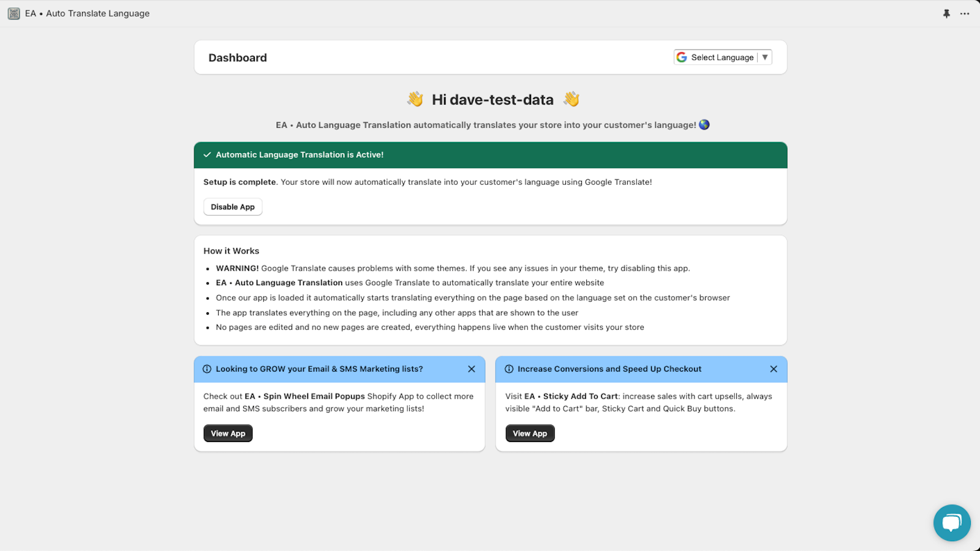The height and width of the screenshot is (551, 980).
Task: Click 'EA • Sticky Add To Cart' text
Action: click(571, 396)
